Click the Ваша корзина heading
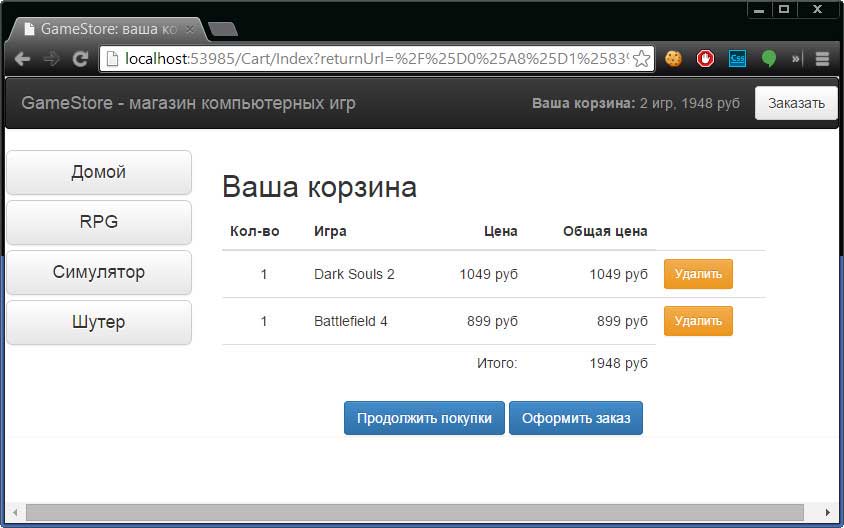The width and height of the screenshot is (844, 528). tap(319, 187)
